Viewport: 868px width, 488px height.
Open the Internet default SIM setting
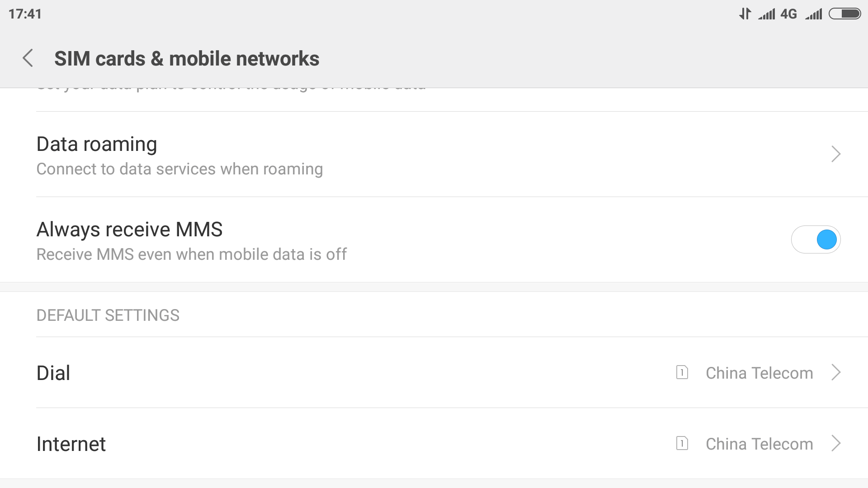pyautogui.click(x=434, y=443)
